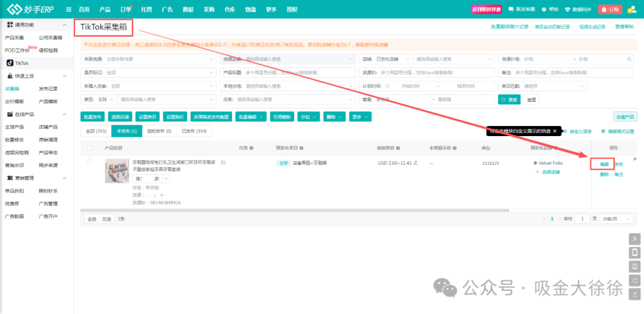Collapse the 通用功能 sidebar section
This screenshot has height=314, width=644.
pyautogui.click(x=64, y=25)
